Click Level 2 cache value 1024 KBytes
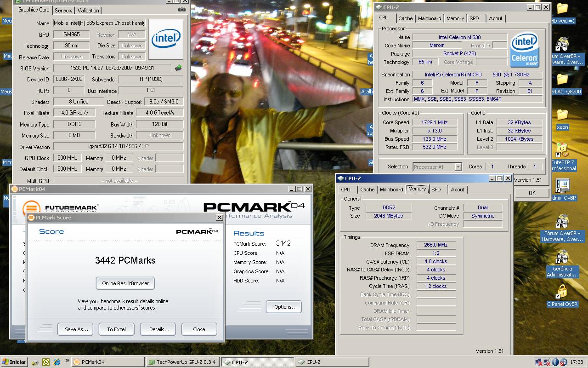Screen dimensions: 588x368 click(x=519, y=139)
